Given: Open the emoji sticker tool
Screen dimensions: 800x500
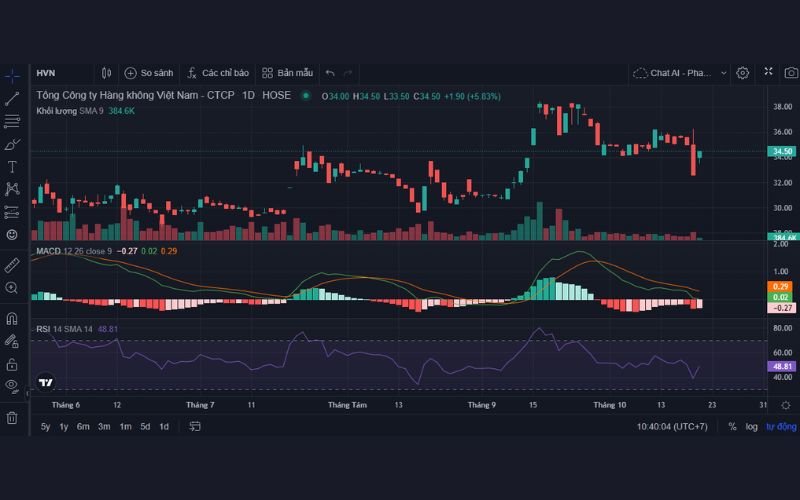Looking at the screenshot, I should [x=12, y=234].
